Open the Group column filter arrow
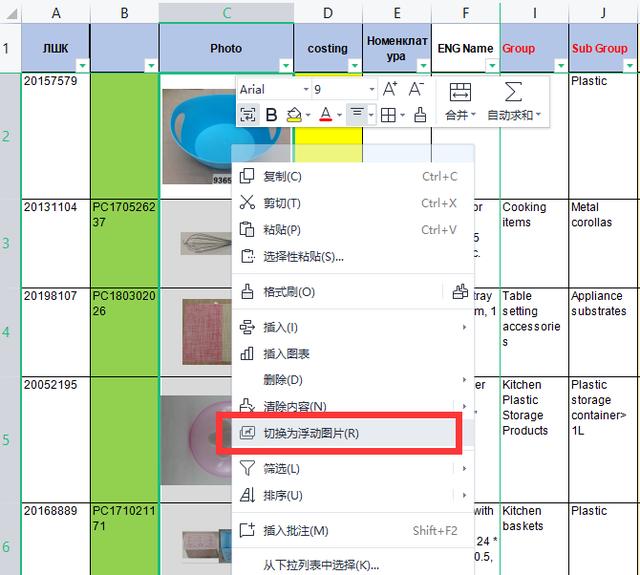640x575 pixels. coord(561,65)
